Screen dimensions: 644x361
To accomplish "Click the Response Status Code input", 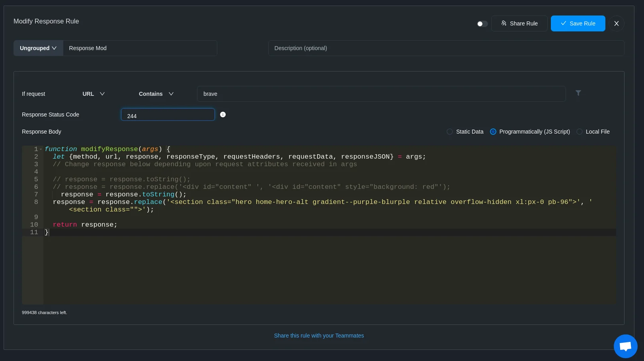I will tap(168, 115).
